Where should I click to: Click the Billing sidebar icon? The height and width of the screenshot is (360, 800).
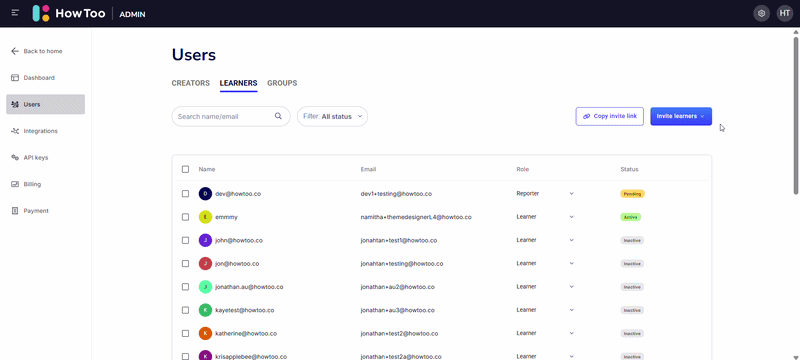15,184
